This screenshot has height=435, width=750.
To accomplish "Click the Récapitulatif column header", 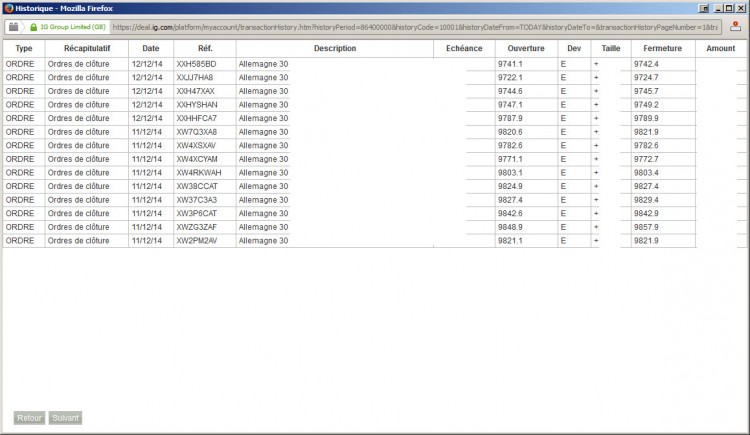I will [x=87, y=48].
